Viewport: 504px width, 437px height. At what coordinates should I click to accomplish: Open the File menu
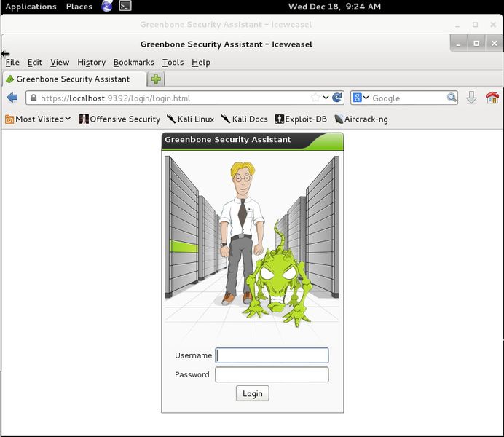pyautogui.click(x=12, y=63)
